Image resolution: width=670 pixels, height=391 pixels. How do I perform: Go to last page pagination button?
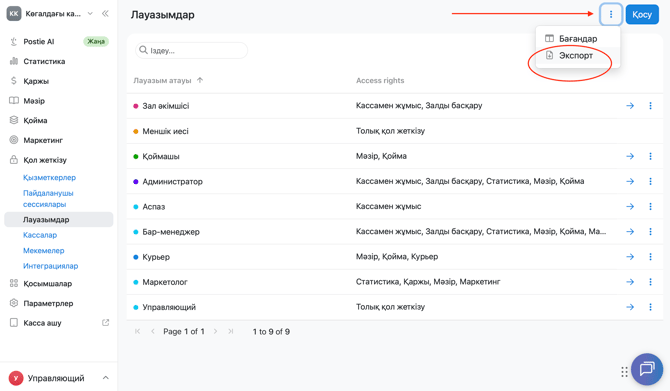(x=231, y=331)
